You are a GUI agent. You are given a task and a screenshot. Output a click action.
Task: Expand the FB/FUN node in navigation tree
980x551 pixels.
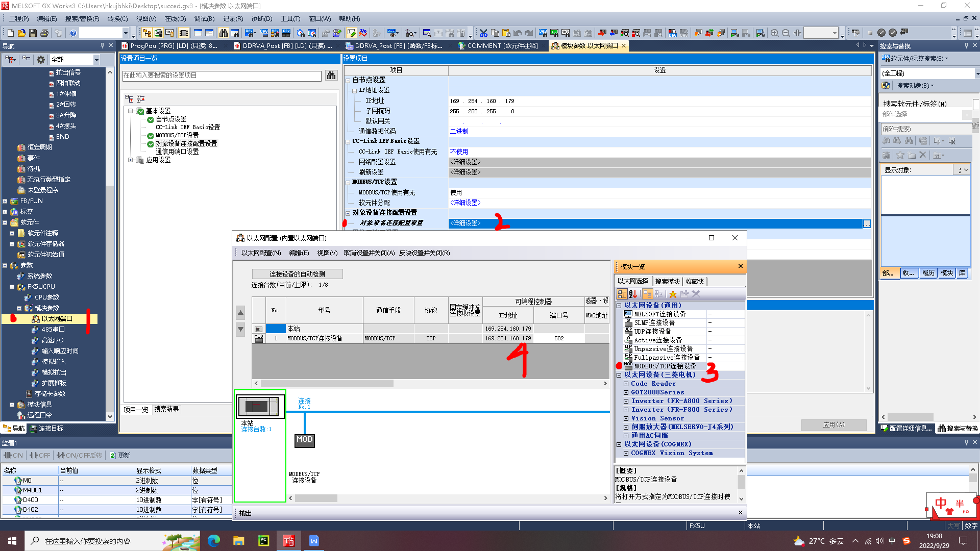tap(5, 201)
